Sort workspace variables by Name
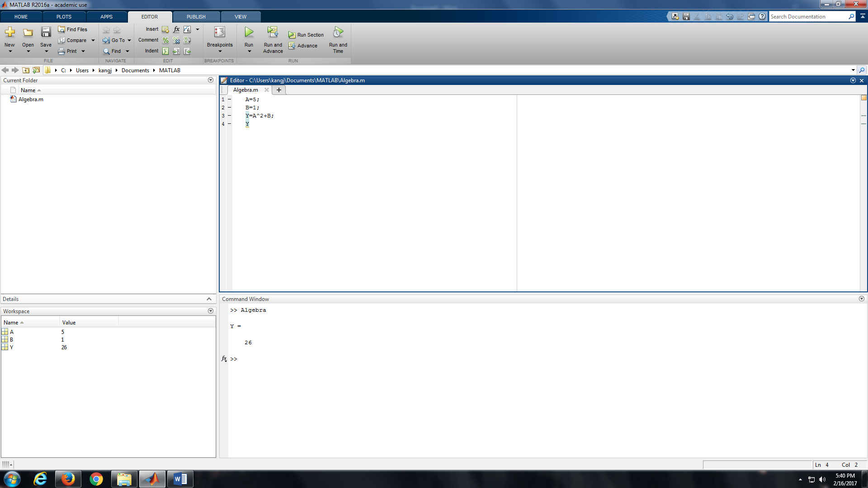The image size is (868, 488). [11, 322]
